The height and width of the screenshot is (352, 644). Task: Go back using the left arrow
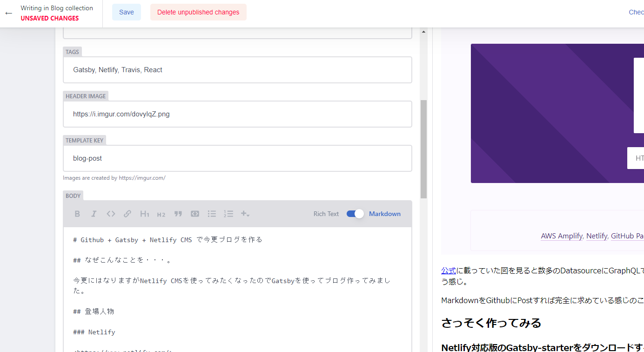tap(8, 13)
